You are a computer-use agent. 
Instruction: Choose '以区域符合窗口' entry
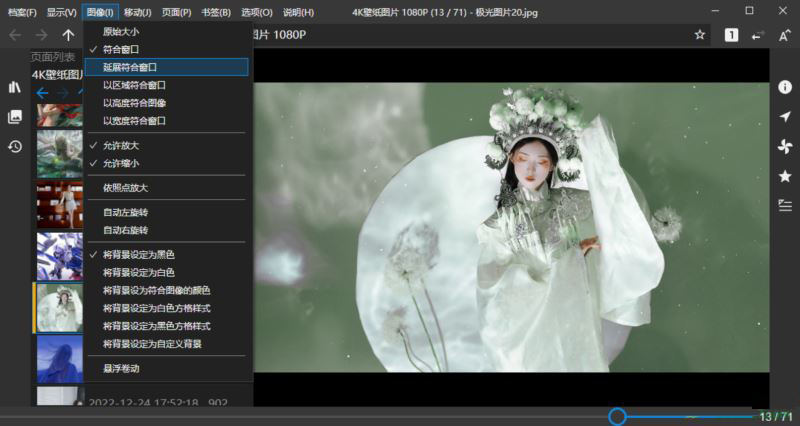[x=166, y=85]
